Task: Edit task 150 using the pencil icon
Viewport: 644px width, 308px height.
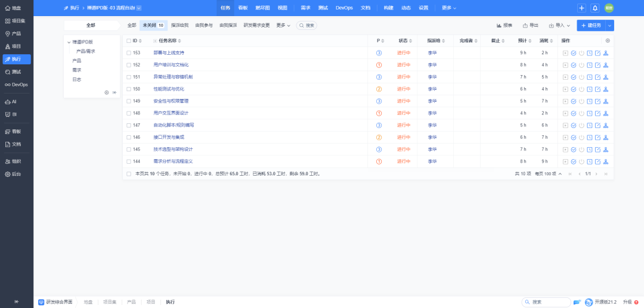Action: click(597, 89)
